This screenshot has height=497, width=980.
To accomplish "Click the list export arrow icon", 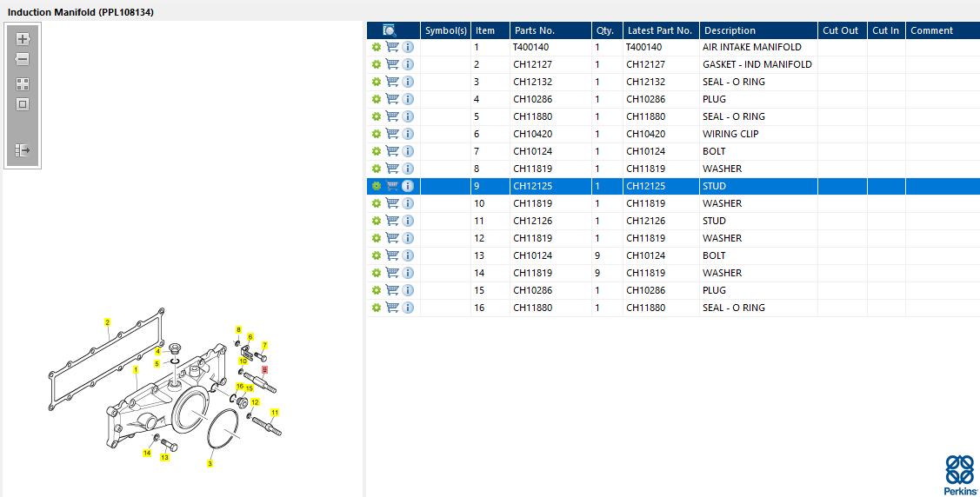I will [23, 149].
